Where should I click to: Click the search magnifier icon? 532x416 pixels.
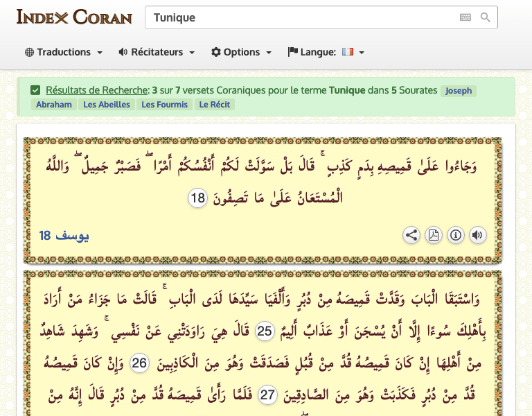tap(485, 17)
